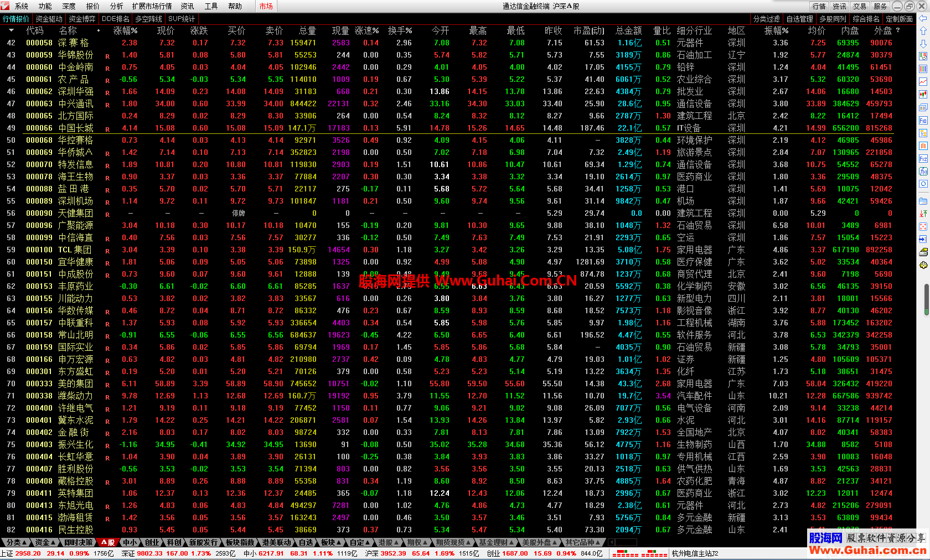Open column menu arrow left of 代码
The image size is (930, 560).
click(x=11, y=30)
